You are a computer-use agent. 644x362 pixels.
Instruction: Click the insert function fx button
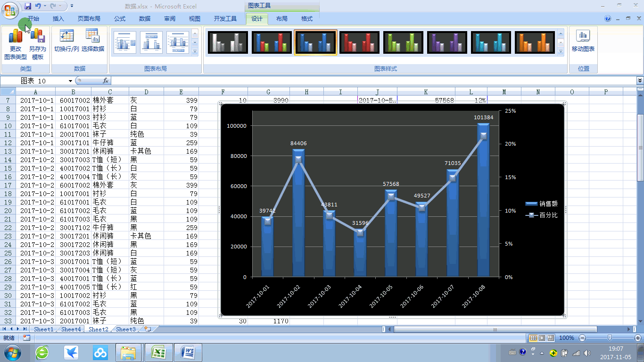pyautogui.click(x=106, y=81)
